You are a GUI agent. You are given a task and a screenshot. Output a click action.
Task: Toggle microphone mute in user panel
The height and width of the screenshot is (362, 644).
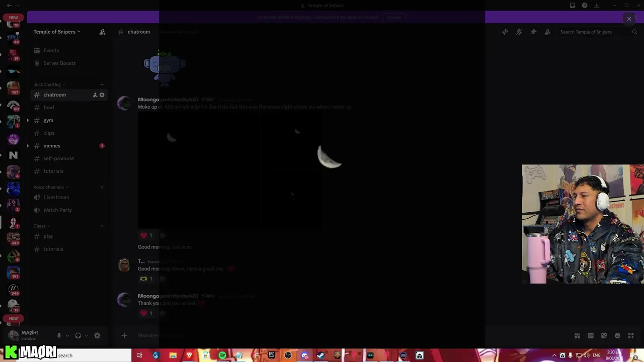click(59, 336)
